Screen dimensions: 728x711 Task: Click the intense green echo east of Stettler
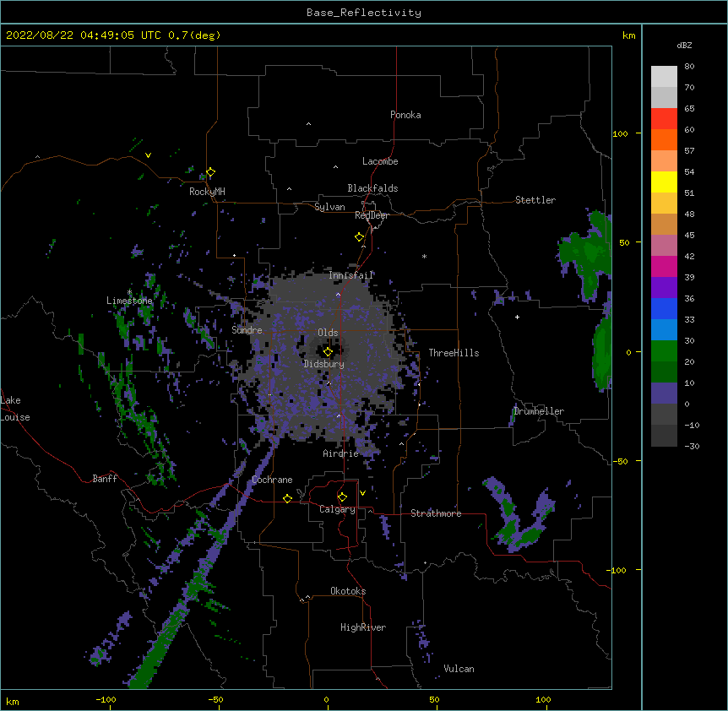[x=587, y=255]
